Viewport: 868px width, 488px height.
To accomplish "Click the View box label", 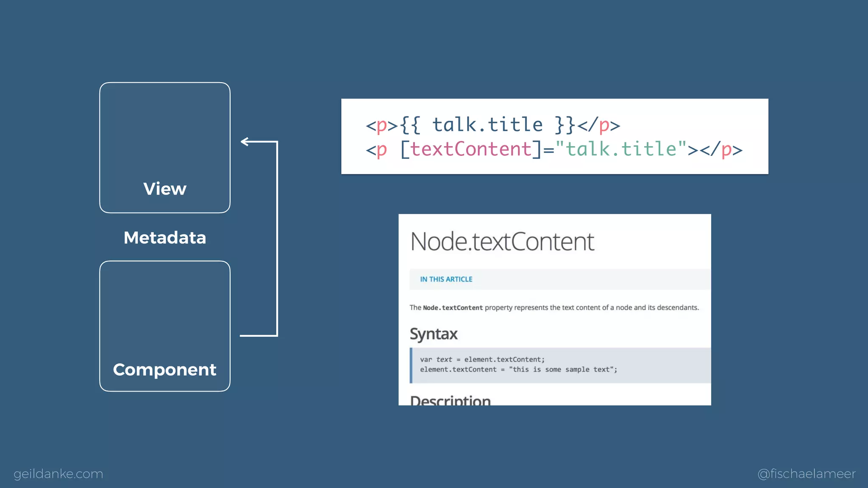I will (165, 189).
